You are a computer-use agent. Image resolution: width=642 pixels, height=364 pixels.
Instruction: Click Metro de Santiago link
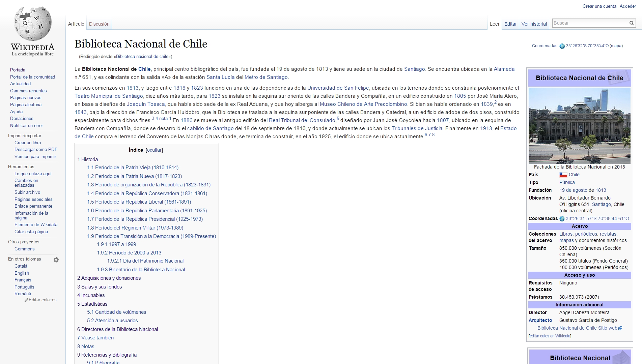coord(266,77)
